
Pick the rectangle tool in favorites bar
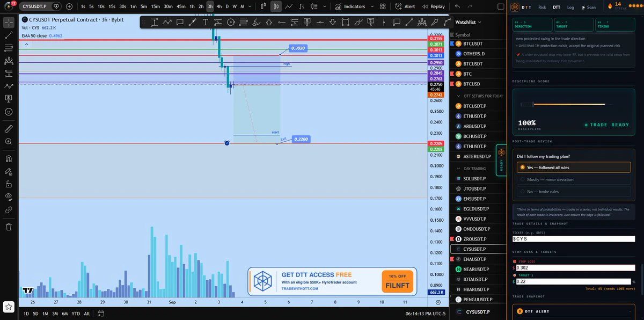click(x=345, y=22)
